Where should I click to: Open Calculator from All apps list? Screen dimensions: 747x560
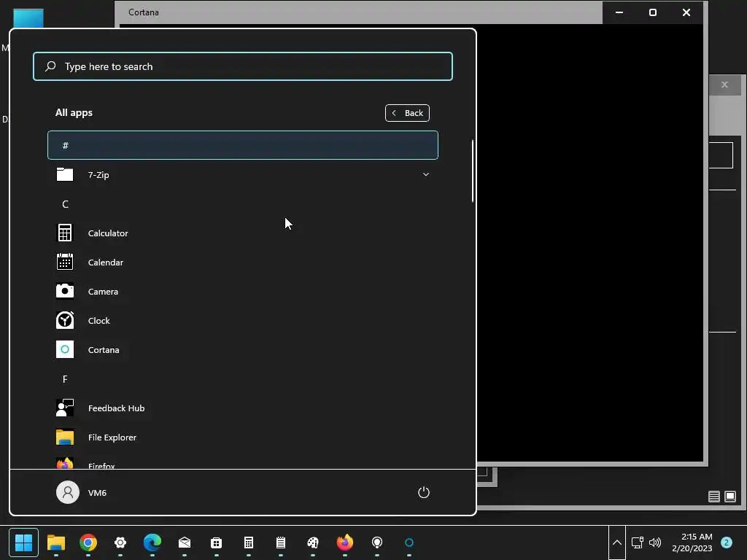point(242,233)
